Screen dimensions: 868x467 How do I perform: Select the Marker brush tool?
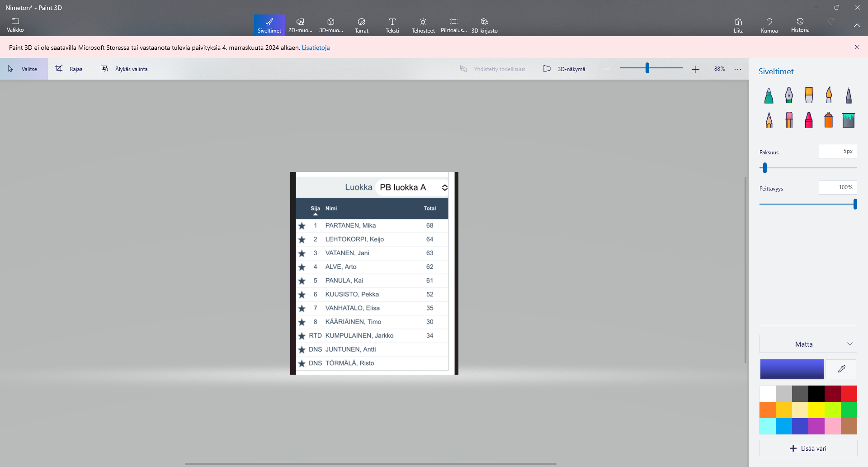(x=769, y=95)
